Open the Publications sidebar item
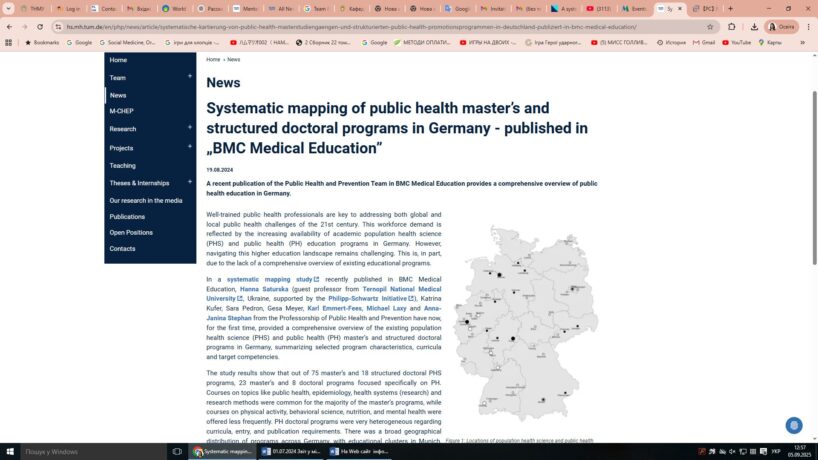The height and width of the screenshot is (460, 818). [127, 216]
